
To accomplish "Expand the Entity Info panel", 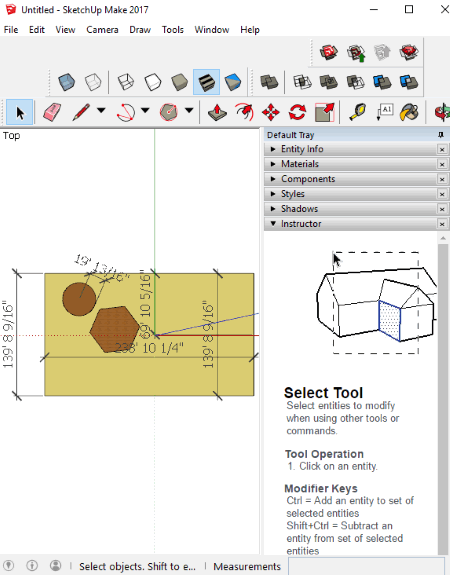I will [350, 149].
